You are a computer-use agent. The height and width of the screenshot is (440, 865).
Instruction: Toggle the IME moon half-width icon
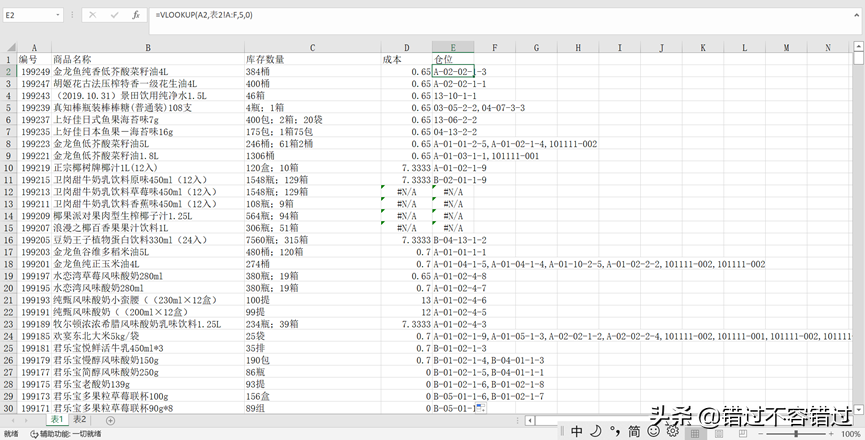click(x=596, y=431)
